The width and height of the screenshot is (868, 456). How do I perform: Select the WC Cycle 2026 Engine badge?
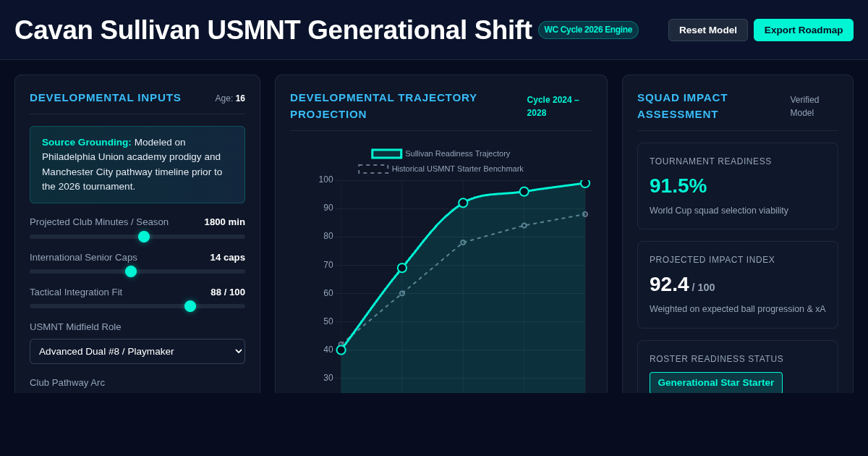tap(588, 30)
